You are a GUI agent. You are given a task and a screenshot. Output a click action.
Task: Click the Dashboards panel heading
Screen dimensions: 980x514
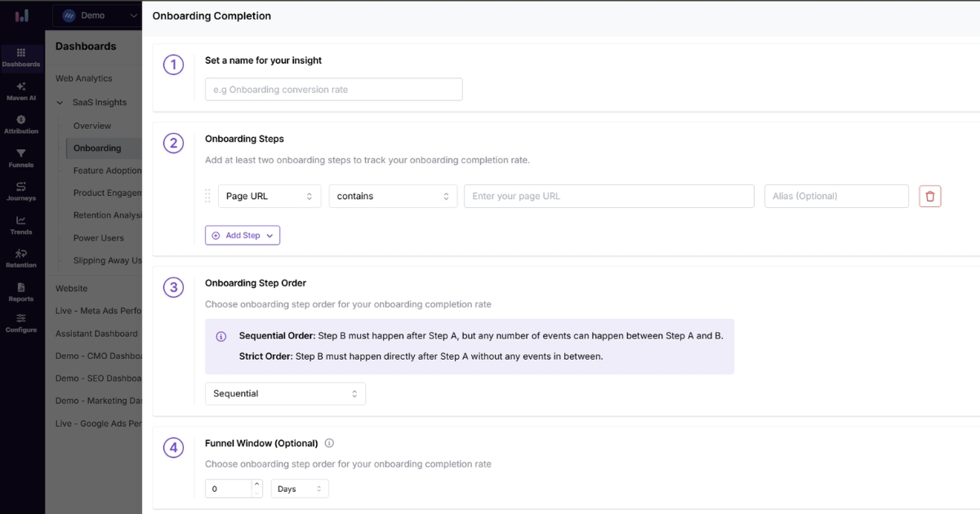coord(86,47)
